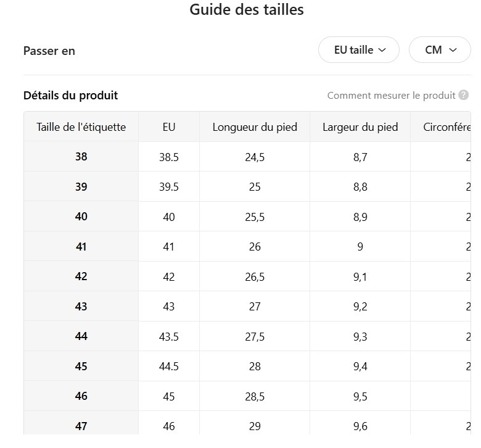481x448 pixels.
Task: Select label size 38 row
Action: tap(81, 157)
